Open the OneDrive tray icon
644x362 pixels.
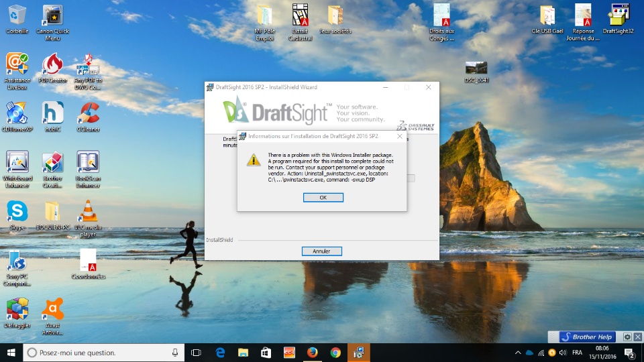pos(529,353)
